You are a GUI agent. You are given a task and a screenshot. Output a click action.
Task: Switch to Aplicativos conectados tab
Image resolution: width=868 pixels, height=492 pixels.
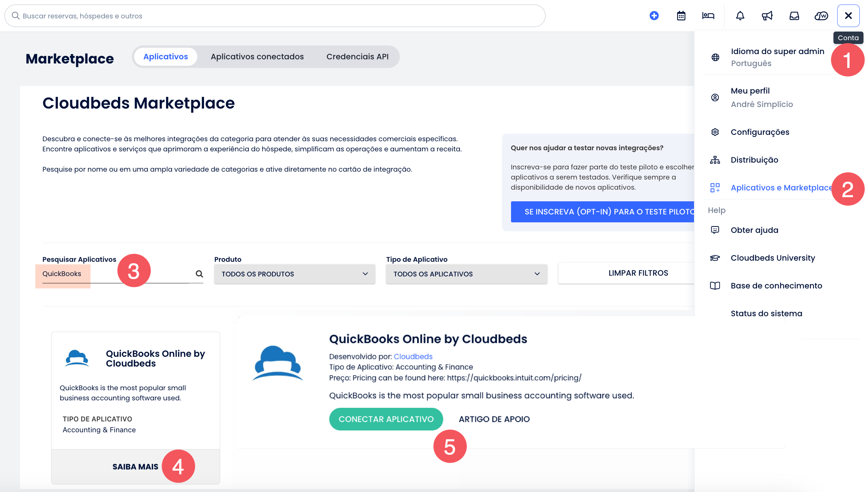pyautogui.click(x=257, y=57)
